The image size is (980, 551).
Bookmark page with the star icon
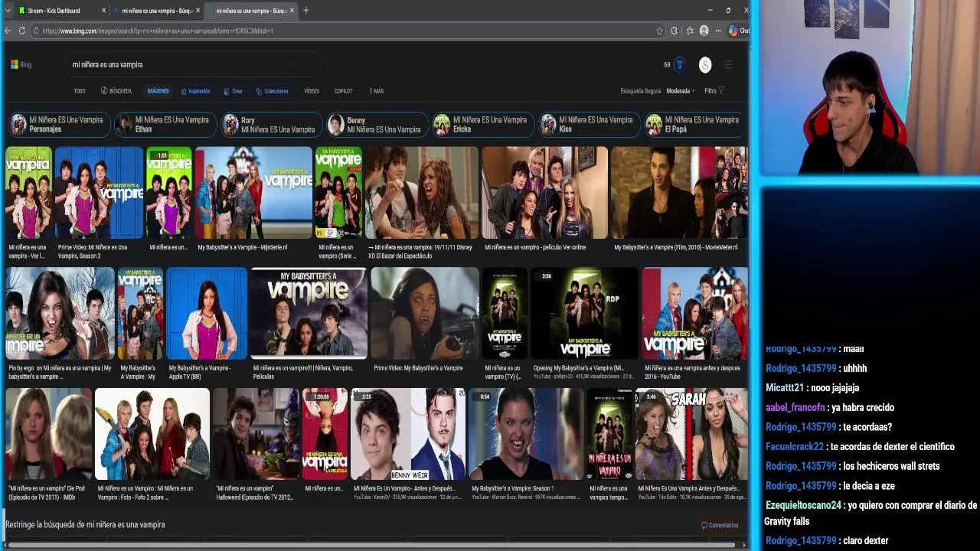click(659, 31)
